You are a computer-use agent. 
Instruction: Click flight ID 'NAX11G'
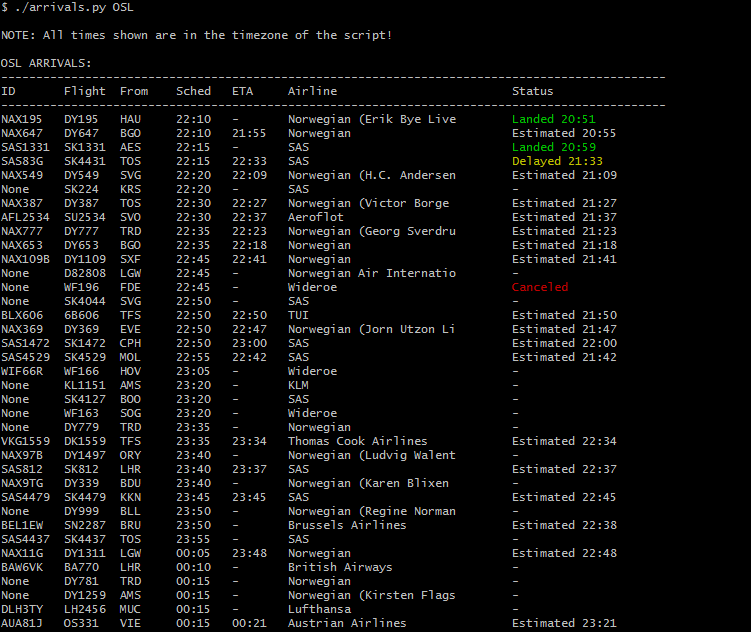click(x=22, y=553)
